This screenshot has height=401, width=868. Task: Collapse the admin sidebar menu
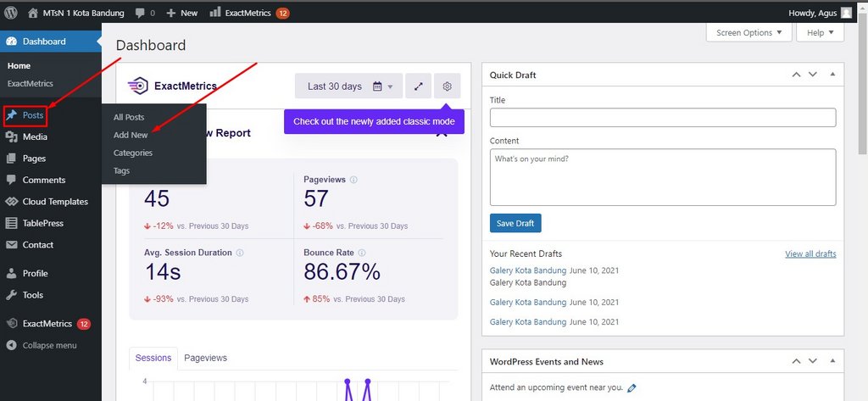pyautogui.click(x=42, y=345)
